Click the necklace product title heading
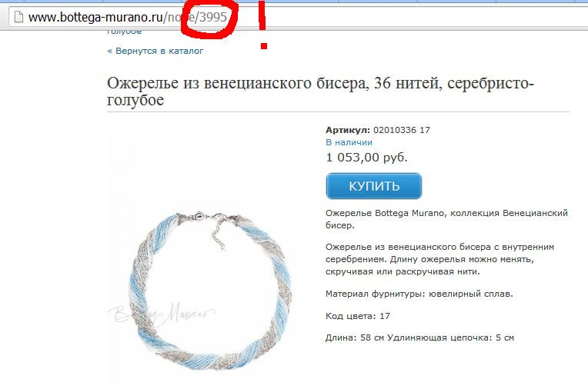The image size is (588, 389). click(x=320, y=91)
